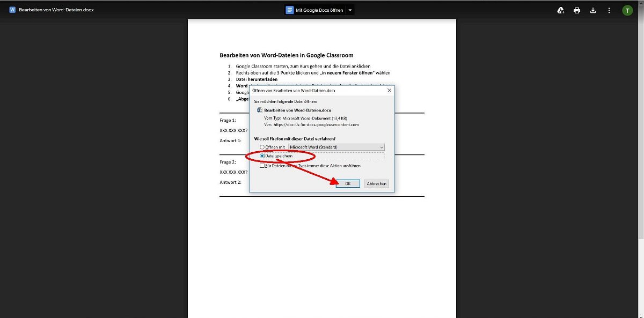Enable 'Für Dateien dieses Typs immer diese Aktion ausführen'
This screenshot has height=318, width=644.
pos(262,166)
